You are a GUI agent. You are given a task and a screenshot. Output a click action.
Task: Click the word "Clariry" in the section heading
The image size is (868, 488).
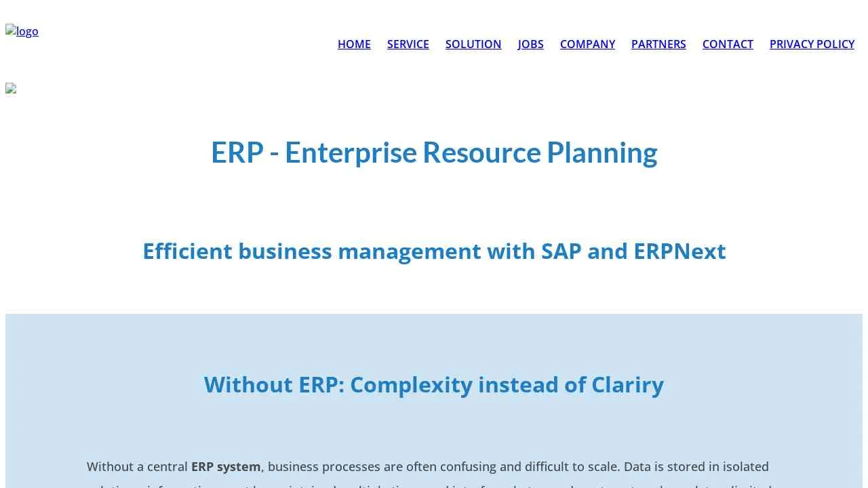pyautogui.click(x=627, y=384)
